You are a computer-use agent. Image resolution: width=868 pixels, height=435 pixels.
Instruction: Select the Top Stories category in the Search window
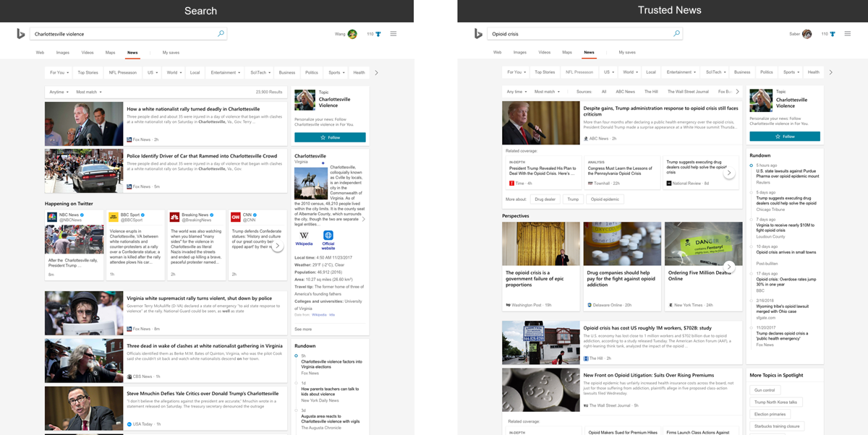pyautogui.click(x=88, y=72)
